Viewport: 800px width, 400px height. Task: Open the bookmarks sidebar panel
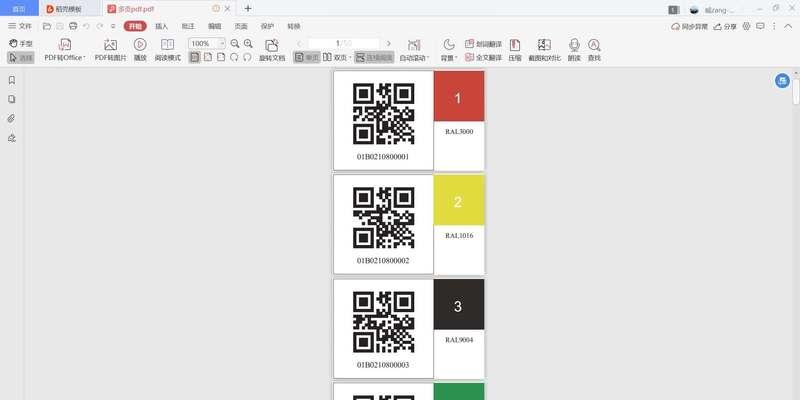[12, 80]
